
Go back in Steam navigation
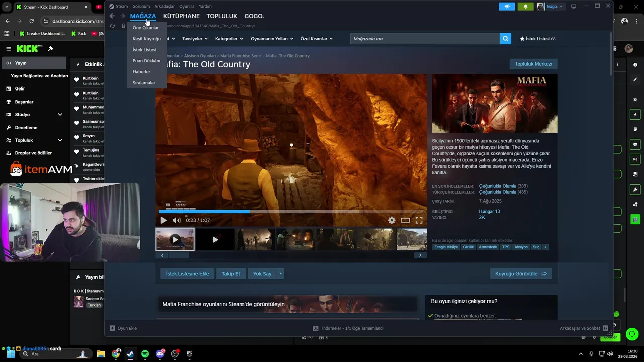click(112, 16)
